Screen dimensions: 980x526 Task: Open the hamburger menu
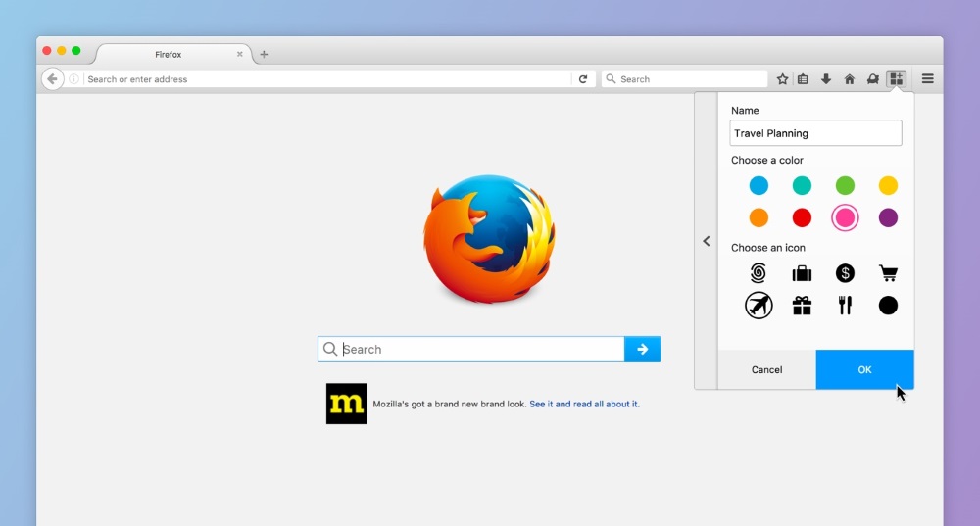pos(927,79)
